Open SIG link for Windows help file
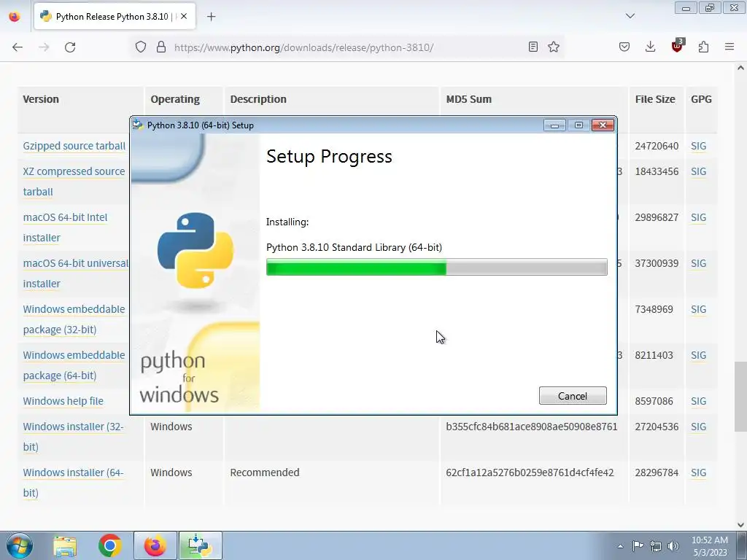747x560 pixels. point(698,401)
